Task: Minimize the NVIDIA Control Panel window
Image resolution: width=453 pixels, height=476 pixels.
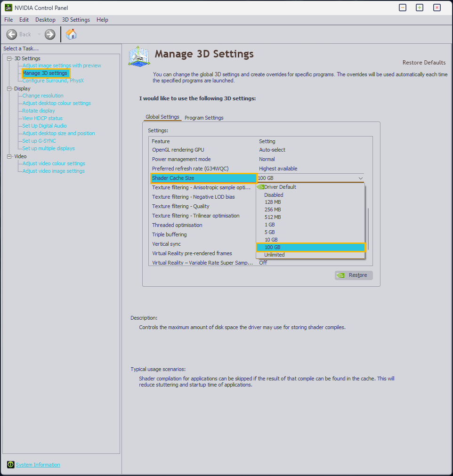Action: pos(403,8)
